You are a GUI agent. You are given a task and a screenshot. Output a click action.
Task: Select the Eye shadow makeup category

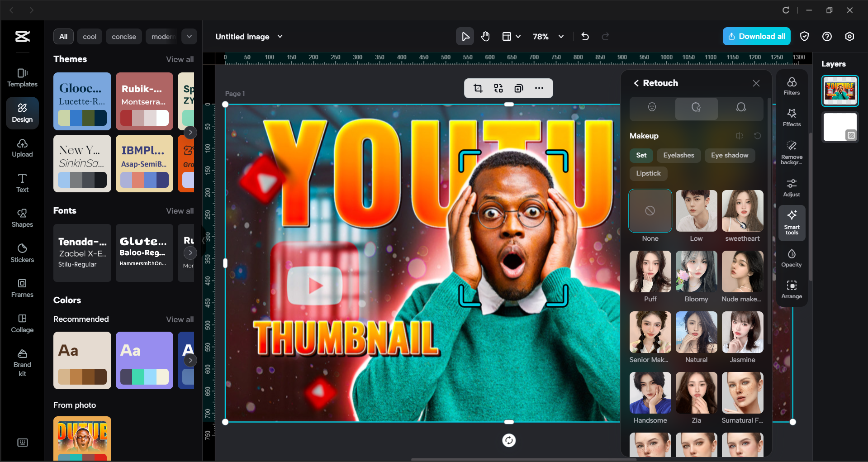pos(729,155)
